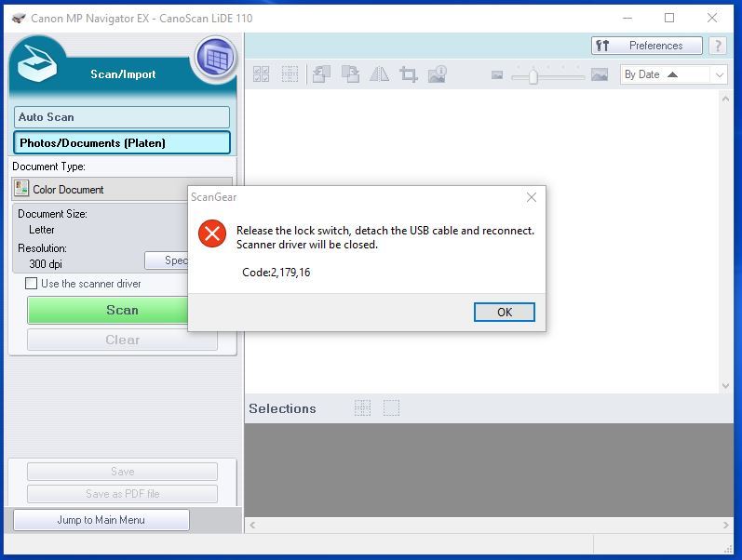
Task: Click the Color Document type icon
Action: click(21, 188)
